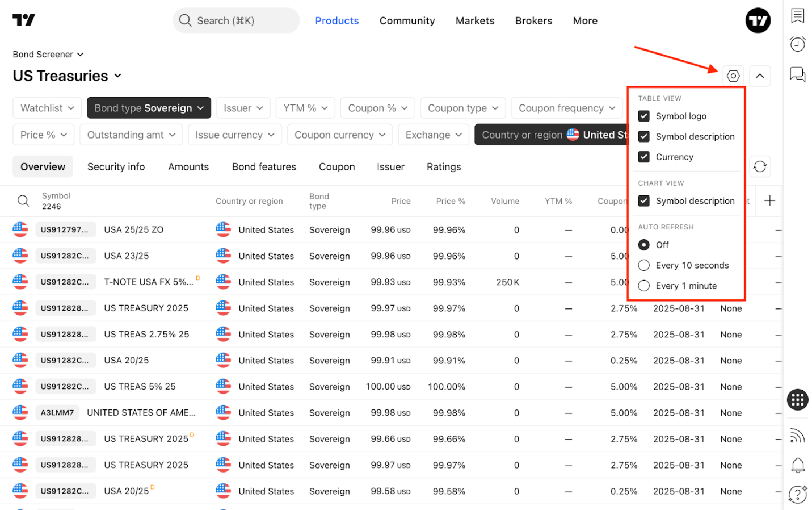Toggle the Currency checkbox

[x=643, y=157]
